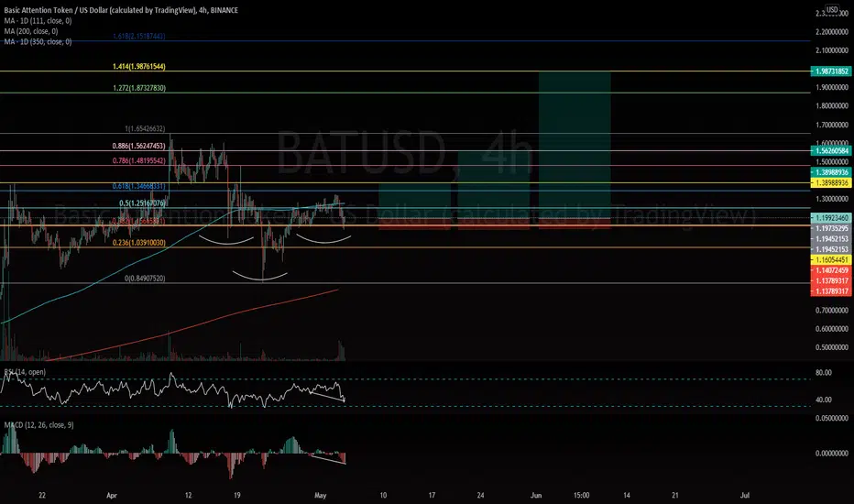The image size is (854, 504).
Task: Click 2.10000000 on the price axis
Action: point(832,50)
